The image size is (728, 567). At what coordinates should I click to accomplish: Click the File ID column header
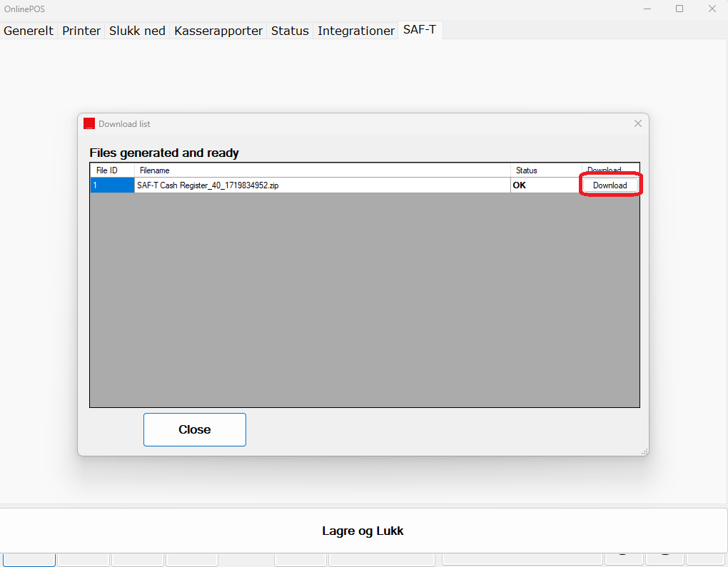click(x=112, y=170)
